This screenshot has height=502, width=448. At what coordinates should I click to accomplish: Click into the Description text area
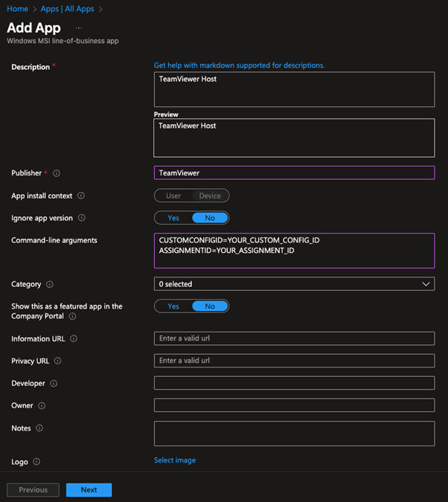coord(294,89)
